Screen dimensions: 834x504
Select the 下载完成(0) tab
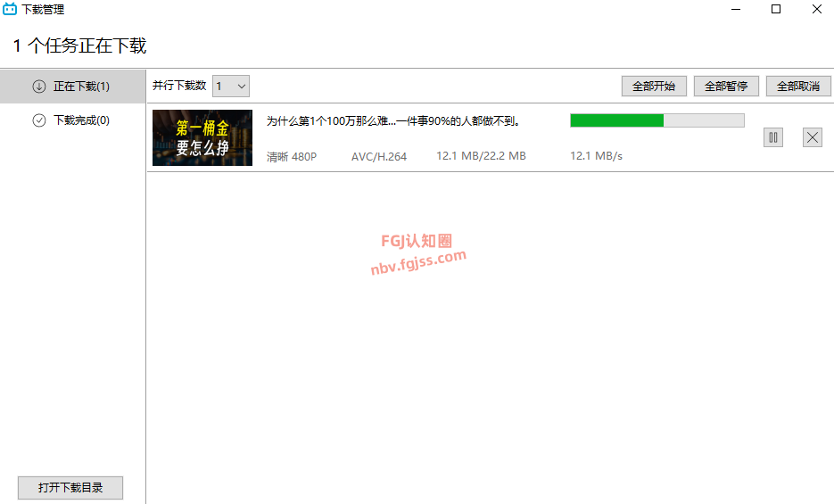(x=73, y=120)
